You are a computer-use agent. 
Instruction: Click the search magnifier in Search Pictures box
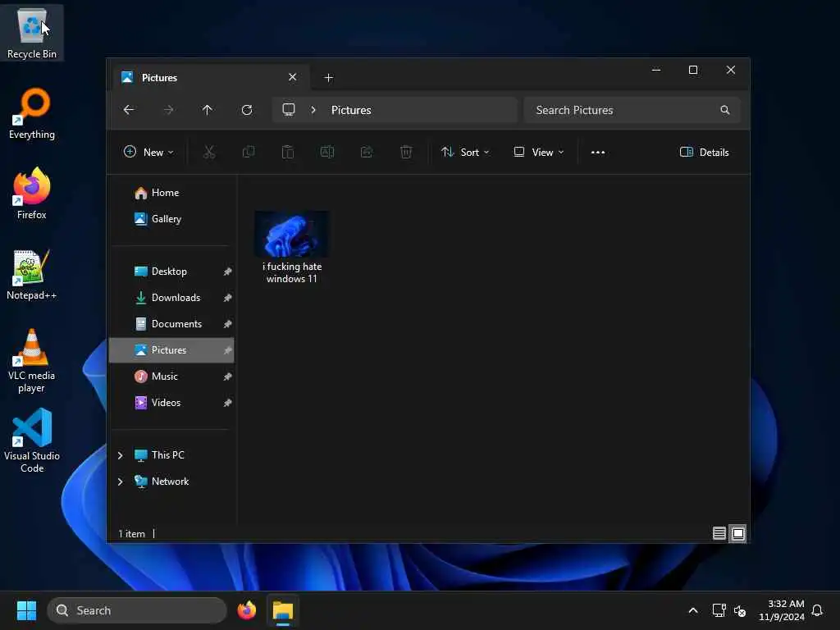[725, 110]
